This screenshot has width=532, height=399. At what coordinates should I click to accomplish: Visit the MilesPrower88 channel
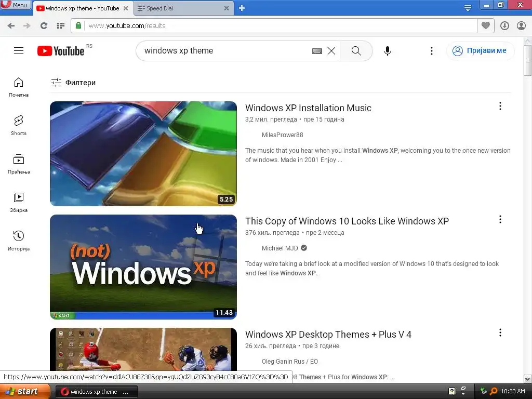point(282,135)
